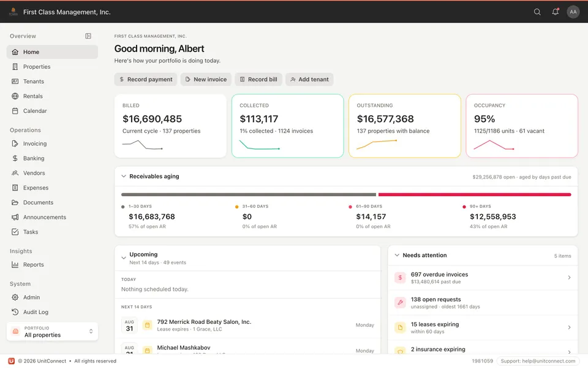Click the $14,157 61–90 days amount
Image resolution: width=588 pixels, height=368 pixels.
pyautogui.click(x=371, y=217)
